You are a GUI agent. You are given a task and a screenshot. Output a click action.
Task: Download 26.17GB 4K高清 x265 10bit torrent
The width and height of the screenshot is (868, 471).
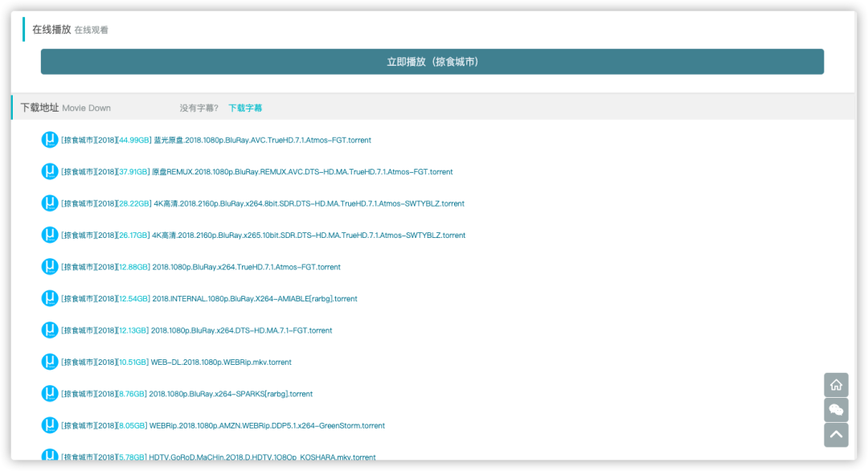(264, 235)
